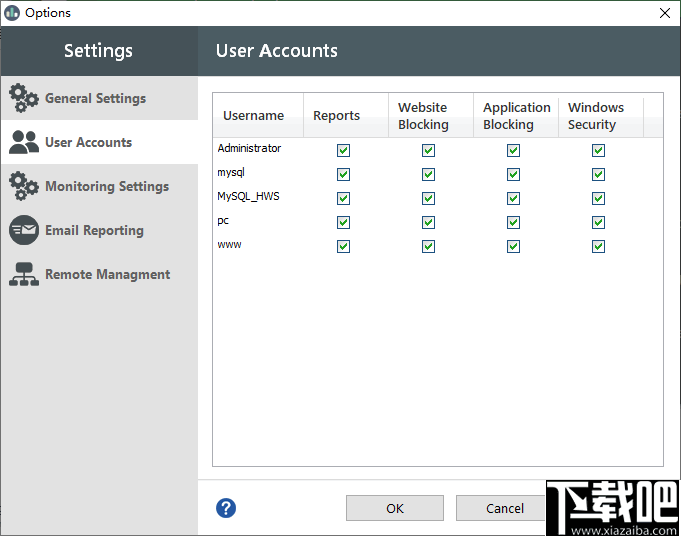Click the Username column header
Screen dimensions: 681x536
[x=253, y=116]
